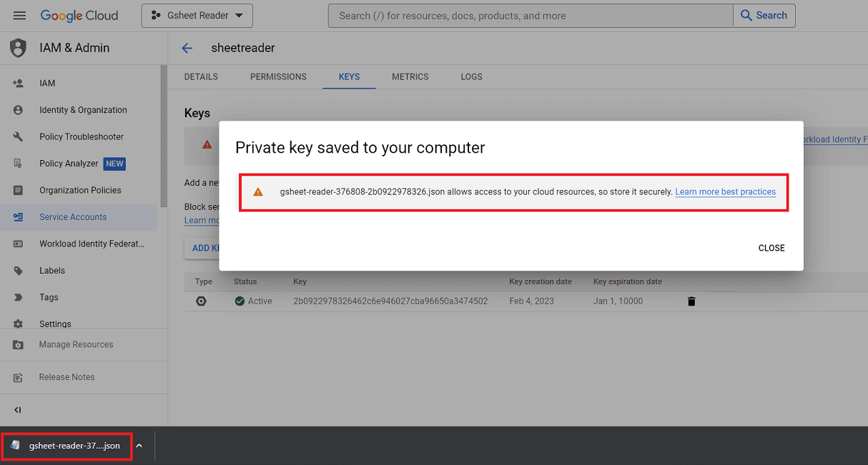Open Service Accounts in the sidebar
868x465 pixels.
[x=73, y=217]
